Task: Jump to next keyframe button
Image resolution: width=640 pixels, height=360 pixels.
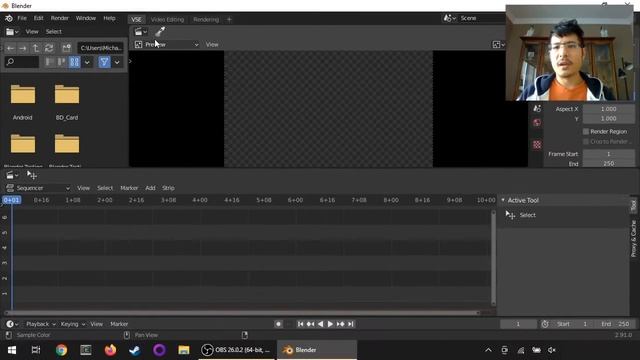Action: coord(340,324)
